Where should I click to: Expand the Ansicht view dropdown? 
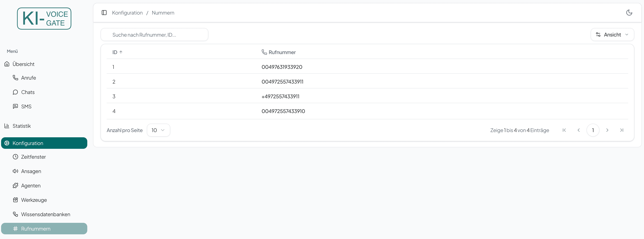click(x=612, y=35)
